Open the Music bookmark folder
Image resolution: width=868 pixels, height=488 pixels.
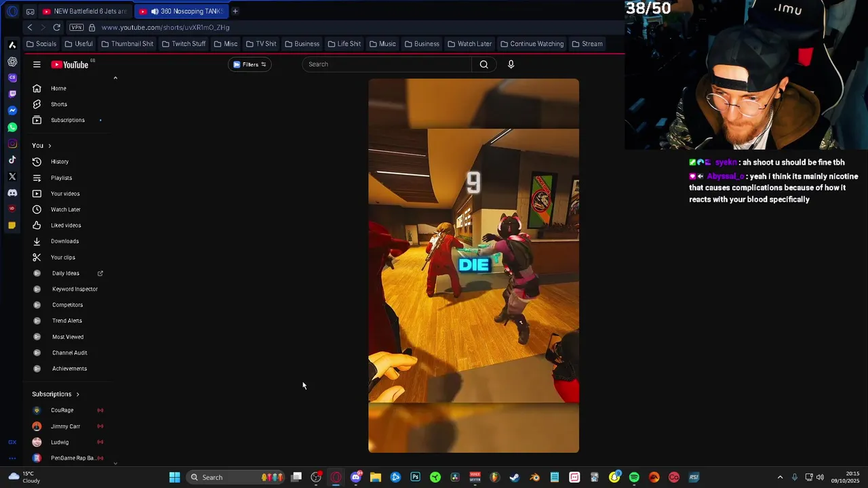(382, 44)
